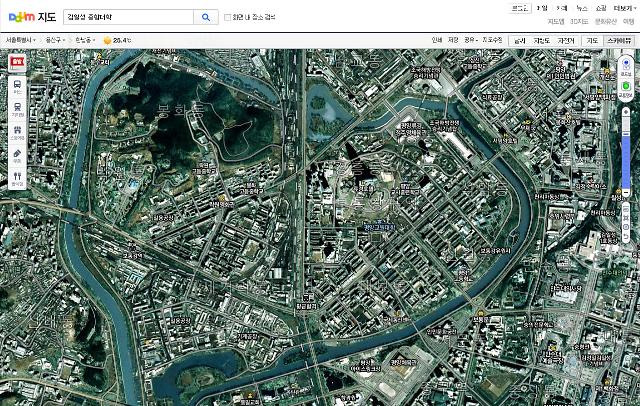Open the 메일 mail link
640x406 pixels.
tap(542, 8)
